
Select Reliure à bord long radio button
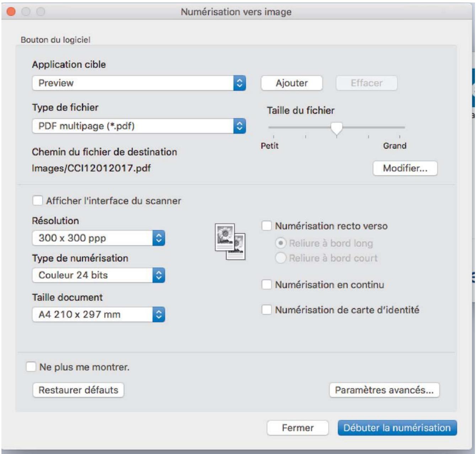(281, 243)
